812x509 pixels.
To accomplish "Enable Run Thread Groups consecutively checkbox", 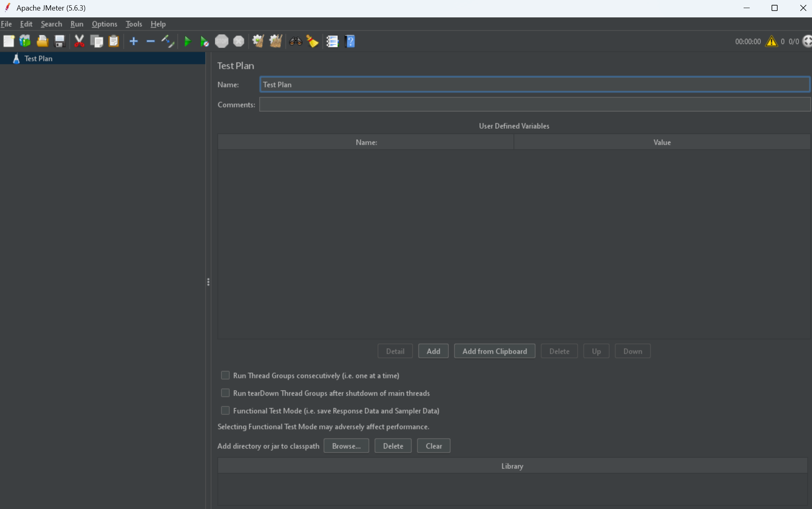I will [225, 375].
